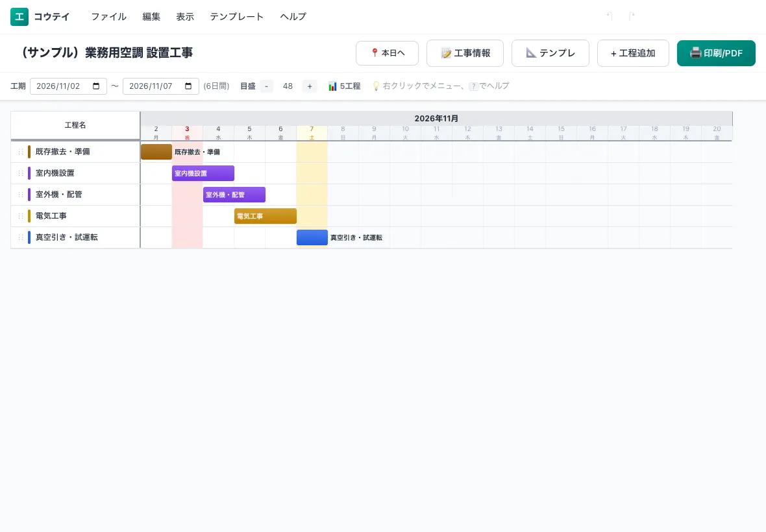The height and width of the screenshot is (532, 766).
Task: Click 既存撤去・準備 in process list
Action: point(62,152)
